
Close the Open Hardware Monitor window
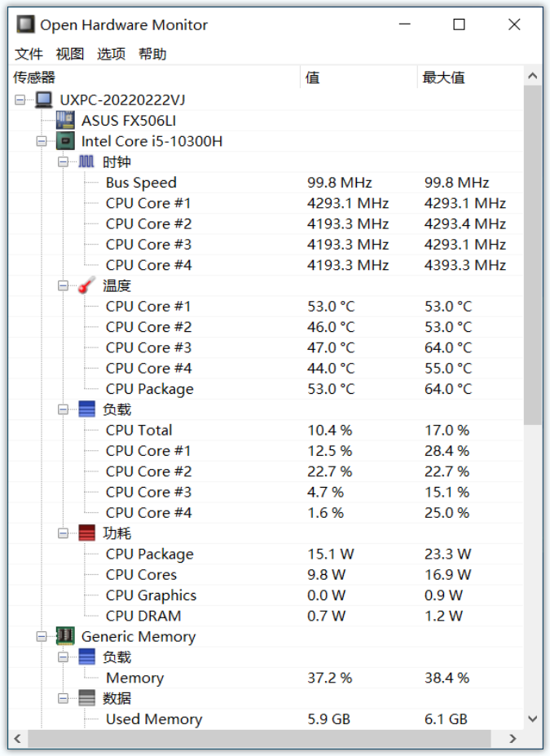click(x=514, y=24)
